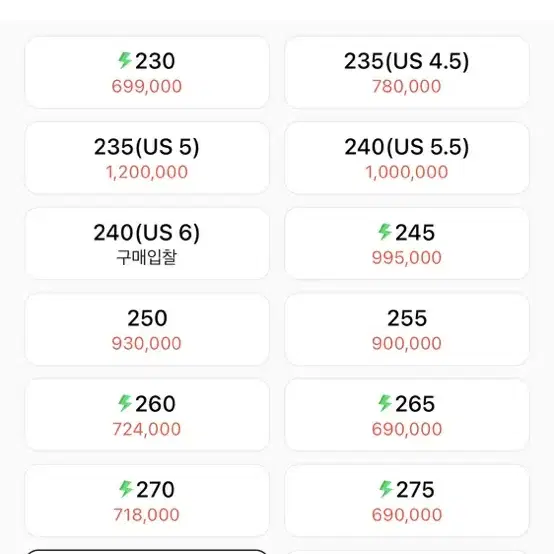The height and width of the screenshot is (554, 554).
Task: Choose size 250 card
Action: 147,329
